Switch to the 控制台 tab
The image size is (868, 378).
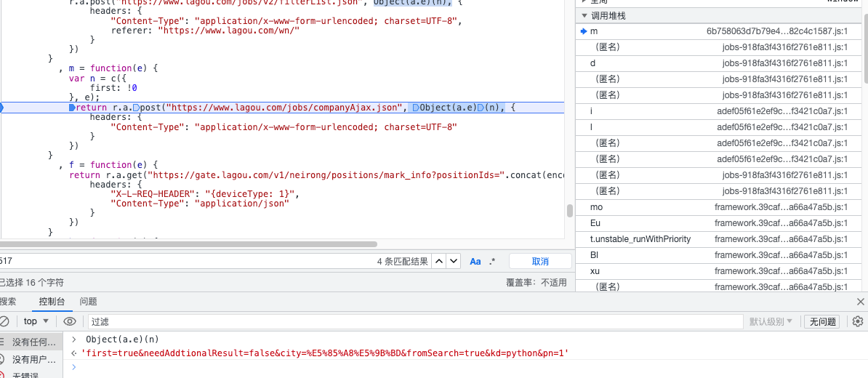[52, 302]
